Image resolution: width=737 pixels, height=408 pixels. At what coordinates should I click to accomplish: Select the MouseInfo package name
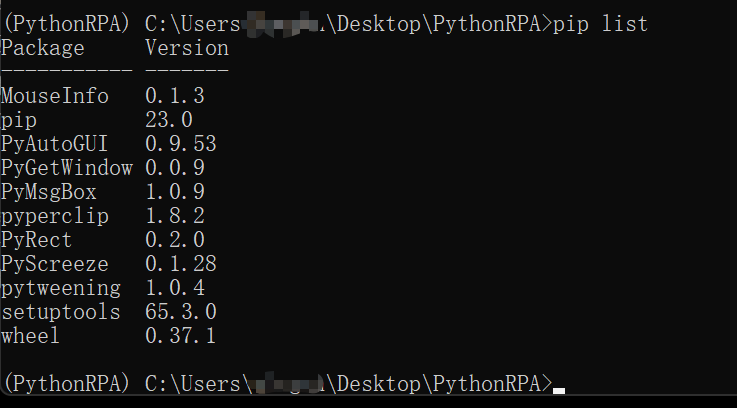tap(55, 96)
